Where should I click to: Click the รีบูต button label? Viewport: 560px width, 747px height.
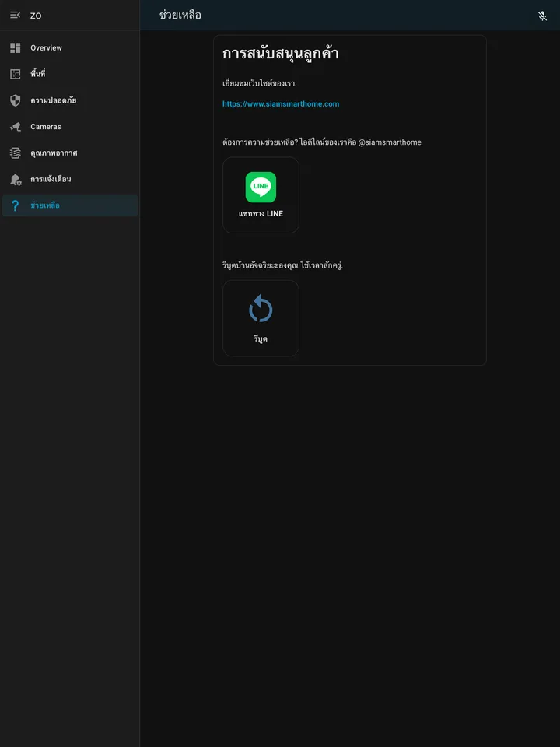coord(261,339)
